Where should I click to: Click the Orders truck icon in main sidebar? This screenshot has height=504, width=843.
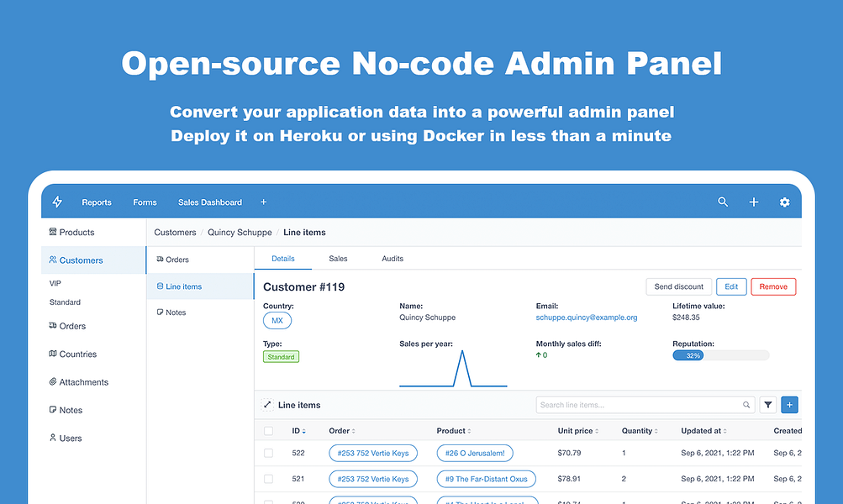pyautogui.click(x=53, y=325)
